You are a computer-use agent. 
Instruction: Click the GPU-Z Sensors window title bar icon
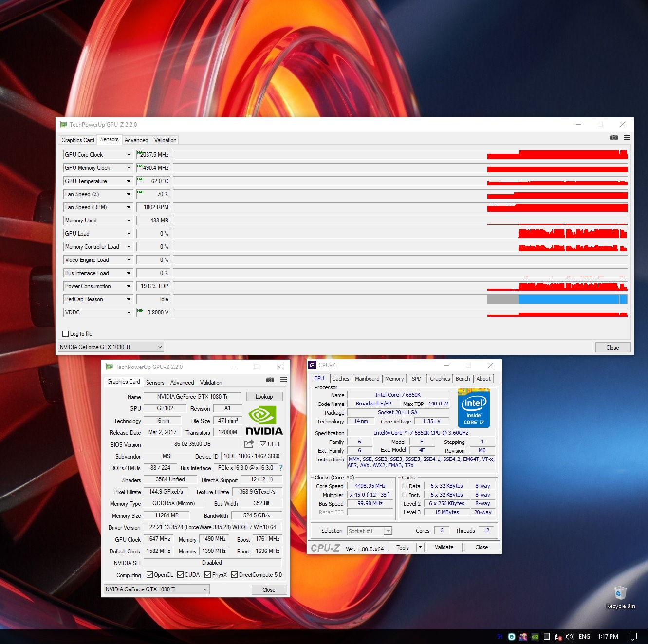click(x=63, y=125)
